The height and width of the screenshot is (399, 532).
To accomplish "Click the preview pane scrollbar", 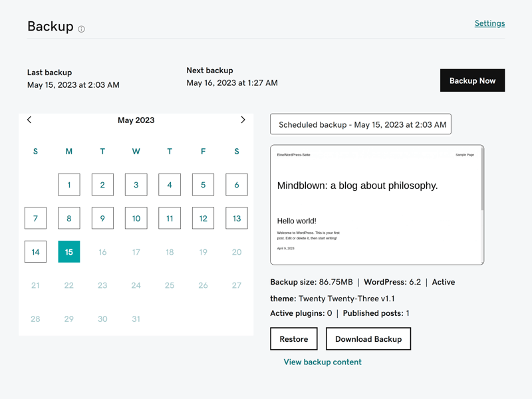I will coord(482,179).
